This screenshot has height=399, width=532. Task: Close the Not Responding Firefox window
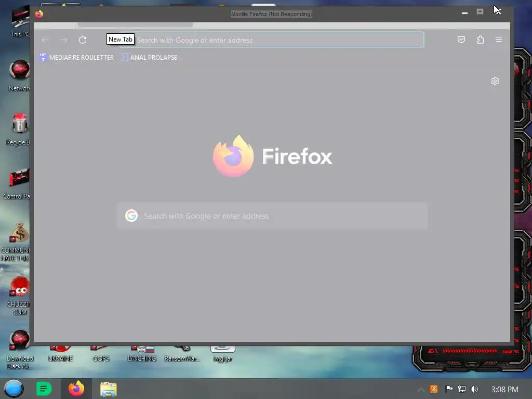point(497,11)
